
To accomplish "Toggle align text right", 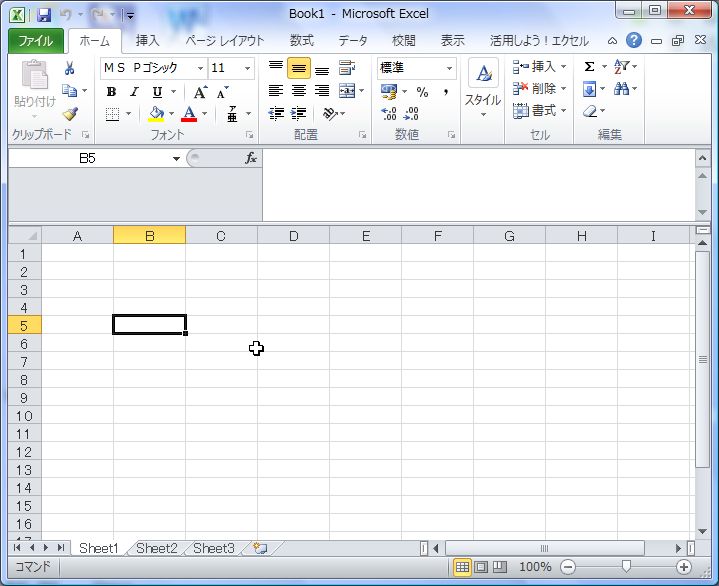I will (x=322, y=91).
